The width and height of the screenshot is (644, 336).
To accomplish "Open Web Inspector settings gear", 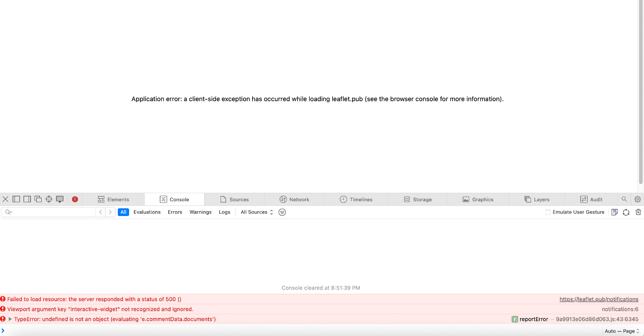I will click(638, 199).
